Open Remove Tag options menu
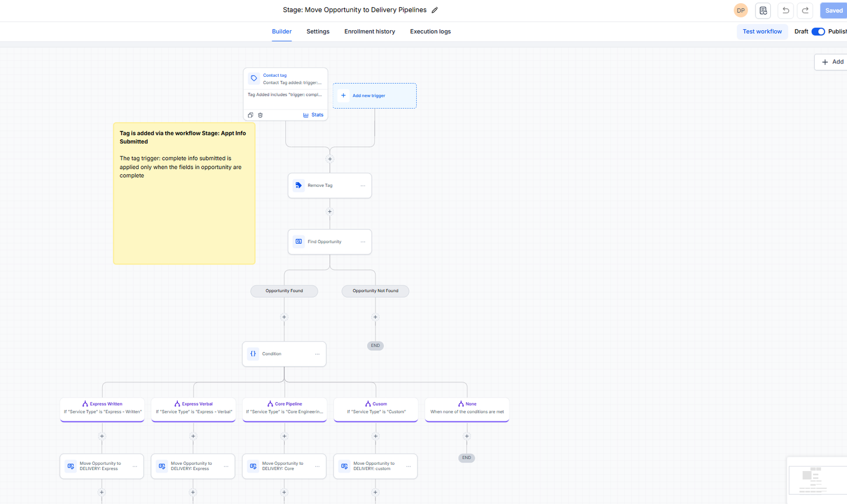The height and width of the screenshot is (504, 847). tap(363, 186)
